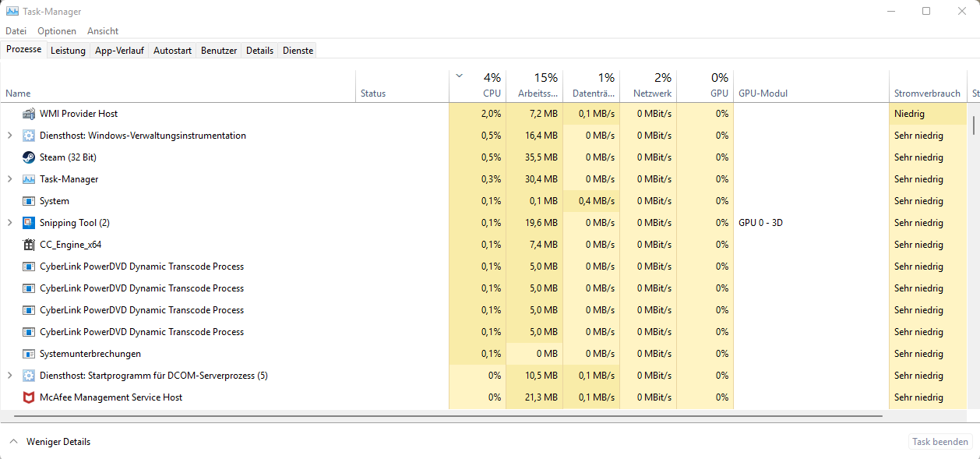The width and height of the screenshot is (980, 459).
Task: Click the vertical scrollbar thumb of process list
Action: [973, 125]
